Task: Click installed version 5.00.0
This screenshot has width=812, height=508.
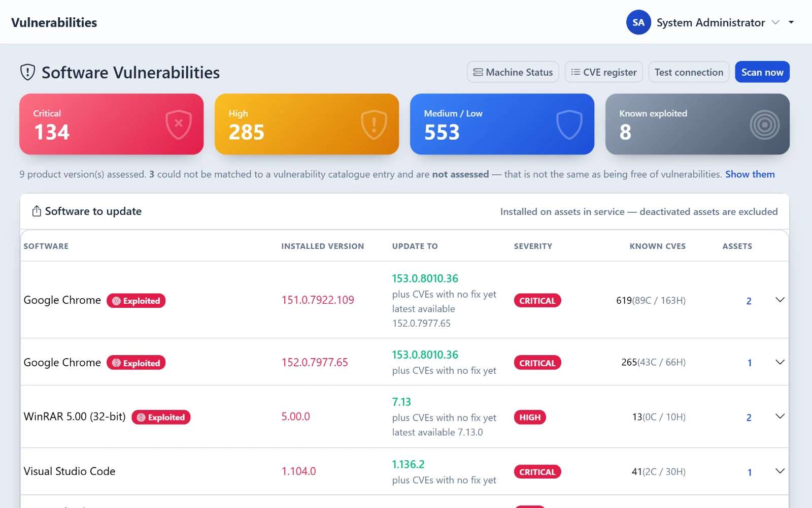Action: click(x=296, y=417)
